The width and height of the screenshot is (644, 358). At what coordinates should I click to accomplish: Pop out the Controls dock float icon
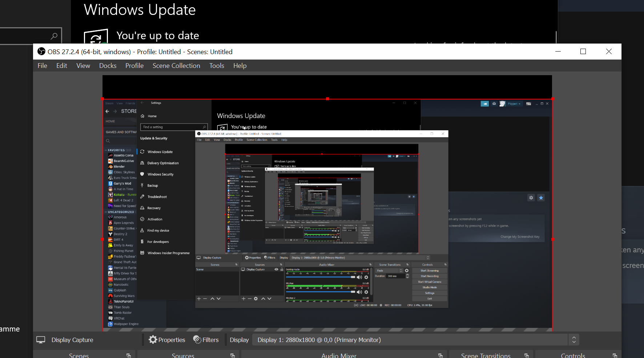pyautogui.click(x=615, y=355)
